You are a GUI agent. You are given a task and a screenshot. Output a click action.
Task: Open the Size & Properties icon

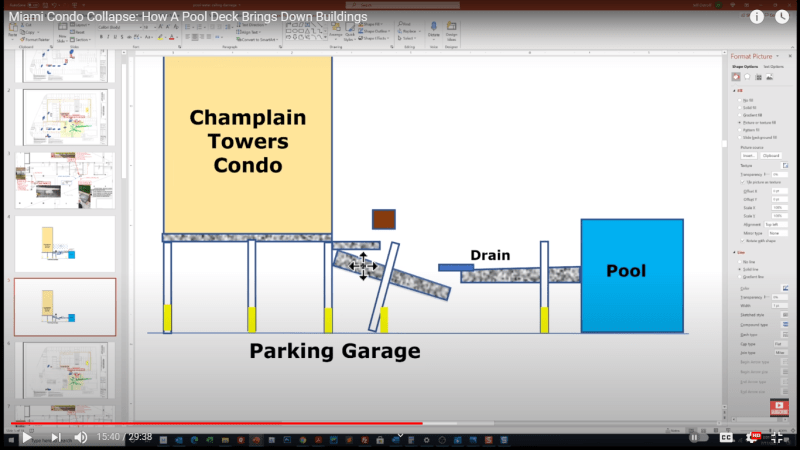pos(759,77)
